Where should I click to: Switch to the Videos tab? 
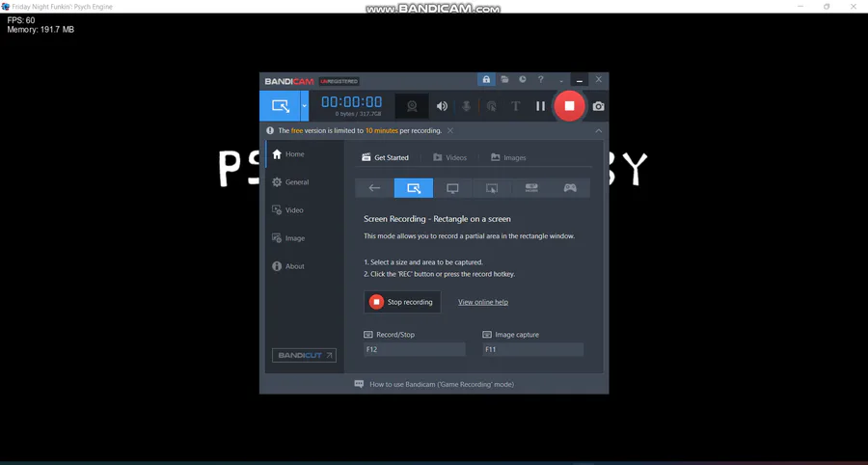[x=449, y=158]
